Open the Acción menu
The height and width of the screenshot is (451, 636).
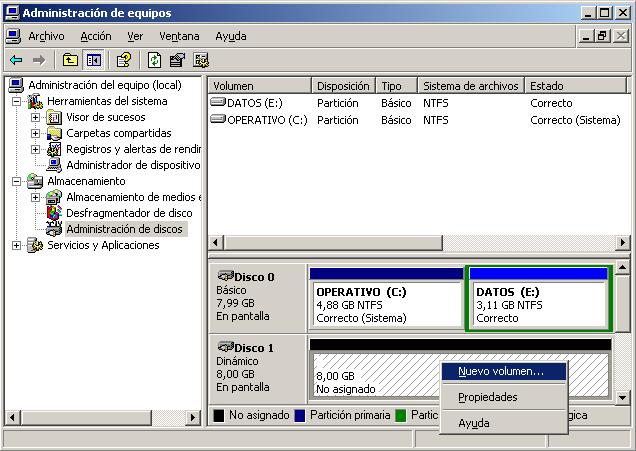(x=96, y=36)
